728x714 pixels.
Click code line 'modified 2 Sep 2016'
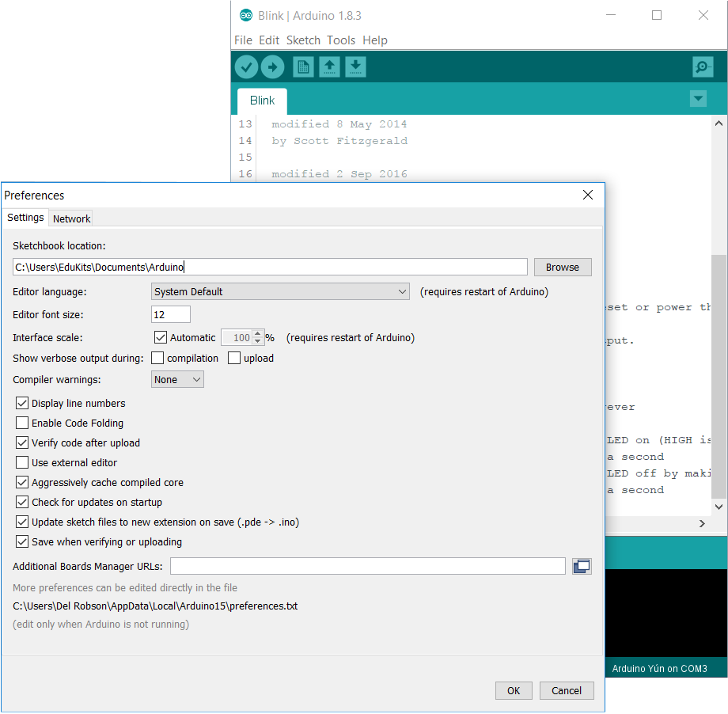tap(339, 174)
